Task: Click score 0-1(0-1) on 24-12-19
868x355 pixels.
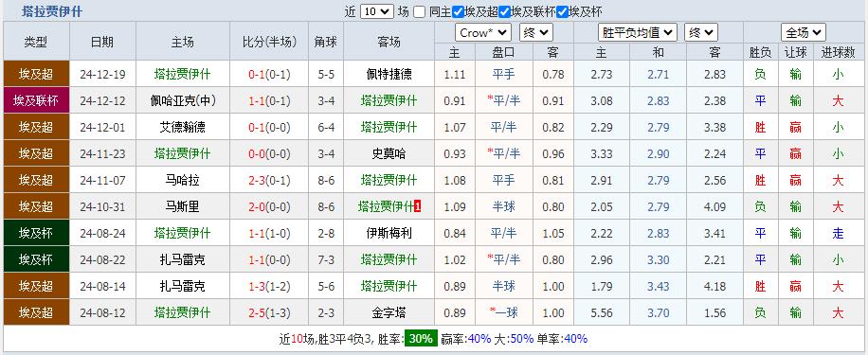Action: click(x=269, y=74)
